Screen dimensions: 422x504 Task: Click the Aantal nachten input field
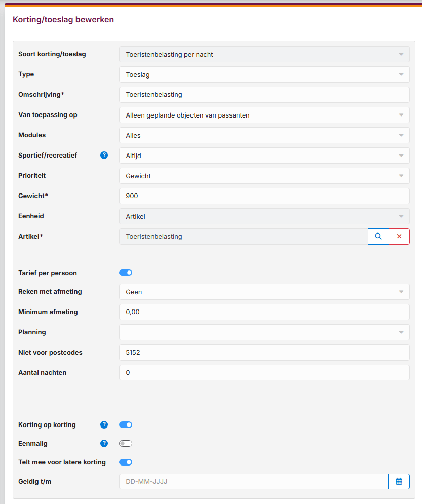(264, 373)
